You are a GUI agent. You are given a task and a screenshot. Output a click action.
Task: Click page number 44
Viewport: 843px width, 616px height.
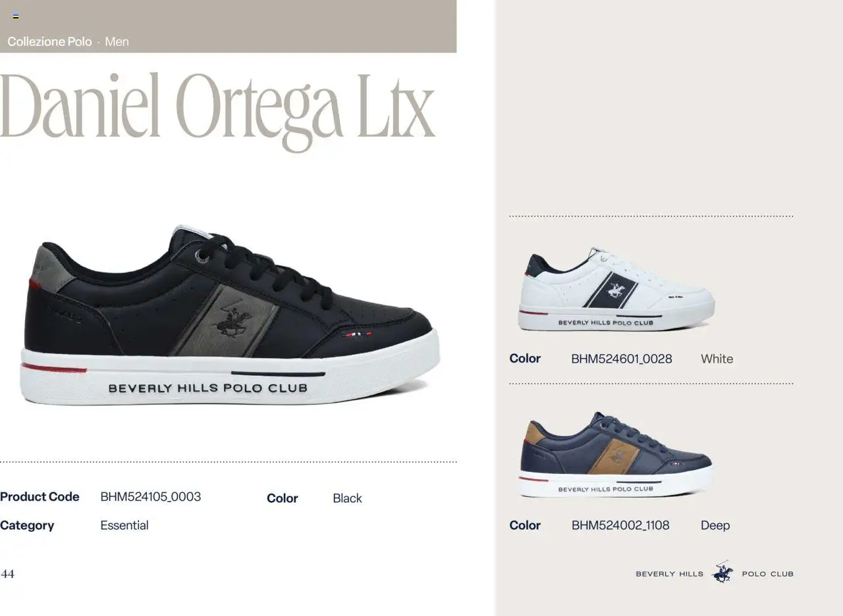[x=7, y=574]
